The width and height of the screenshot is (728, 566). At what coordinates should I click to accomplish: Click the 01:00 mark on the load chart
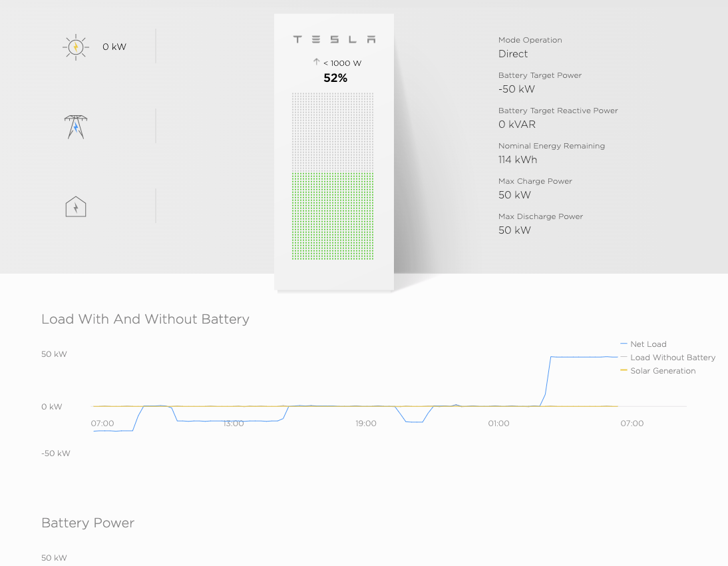click(x=498, y=424)
